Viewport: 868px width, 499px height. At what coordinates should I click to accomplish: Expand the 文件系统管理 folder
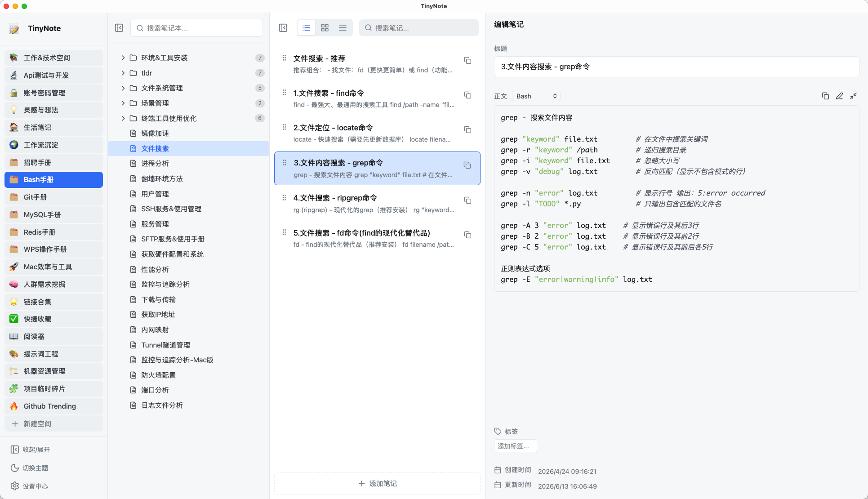123,88
